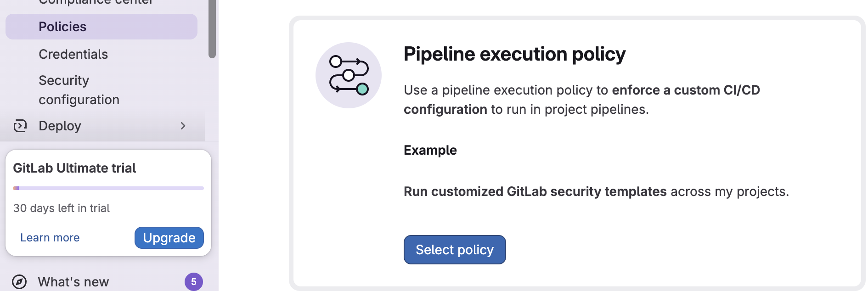868x291 pixels.
Task: Expand the Deploy menu chevron
Action: [x=183, y=125]
